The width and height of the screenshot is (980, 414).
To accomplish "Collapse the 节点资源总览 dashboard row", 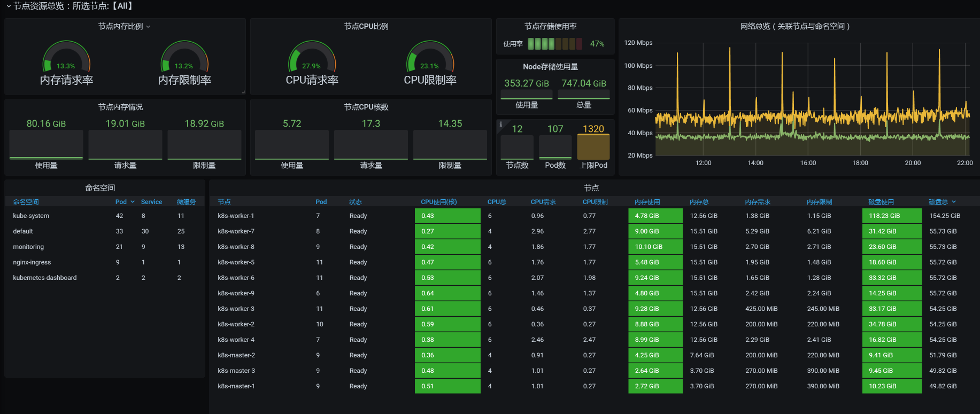I will tap(9, 6).
